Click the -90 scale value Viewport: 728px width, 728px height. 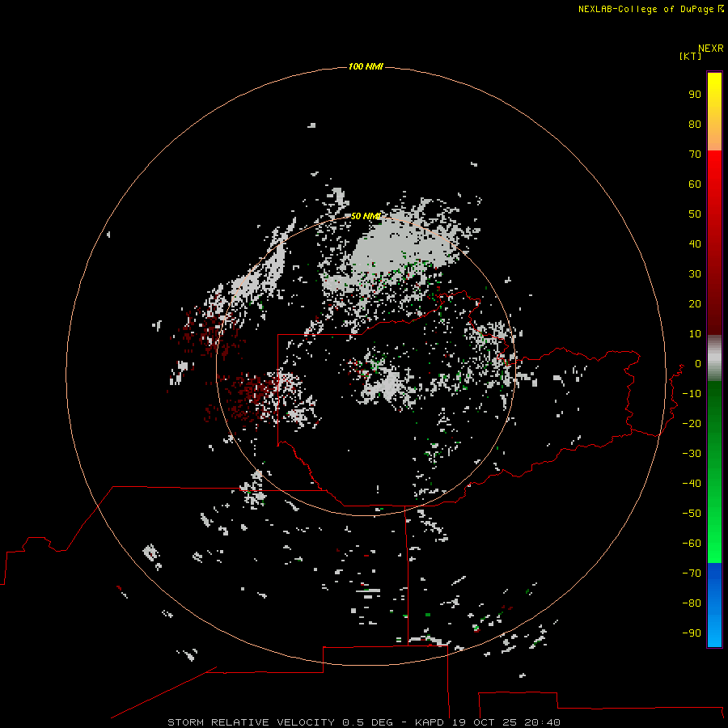coord(692,633)
